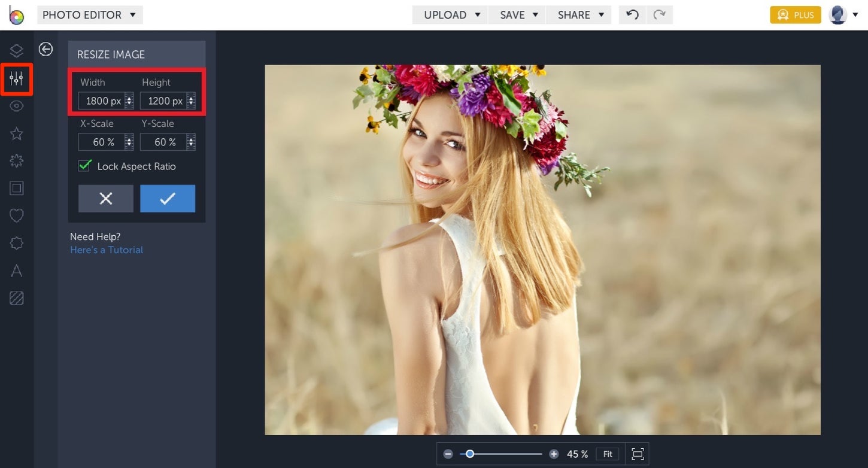The image size is (868, 468).
Task: Confirm resize with the blue checkmark
Action: [168, 199]
